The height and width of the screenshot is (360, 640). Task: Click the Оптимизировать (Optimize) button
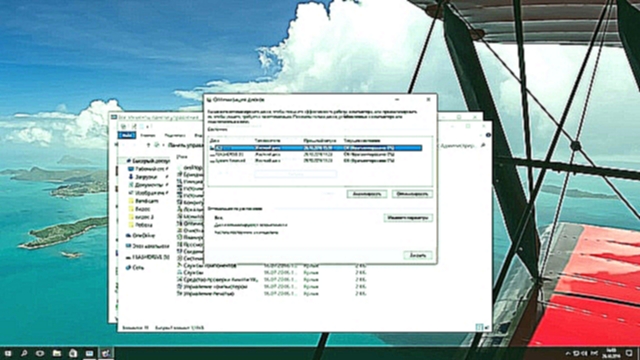[412, 194]
